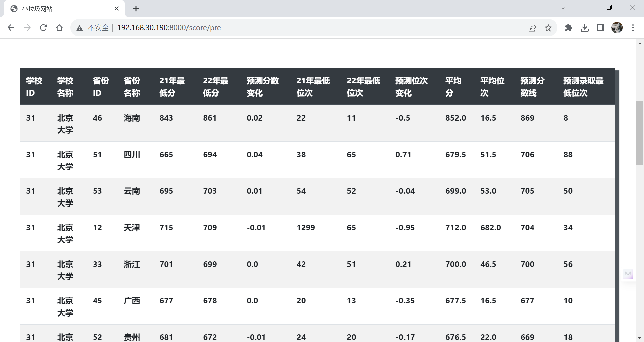Open the tab search dropdown

pyautogui.click(x=563, y=7)
